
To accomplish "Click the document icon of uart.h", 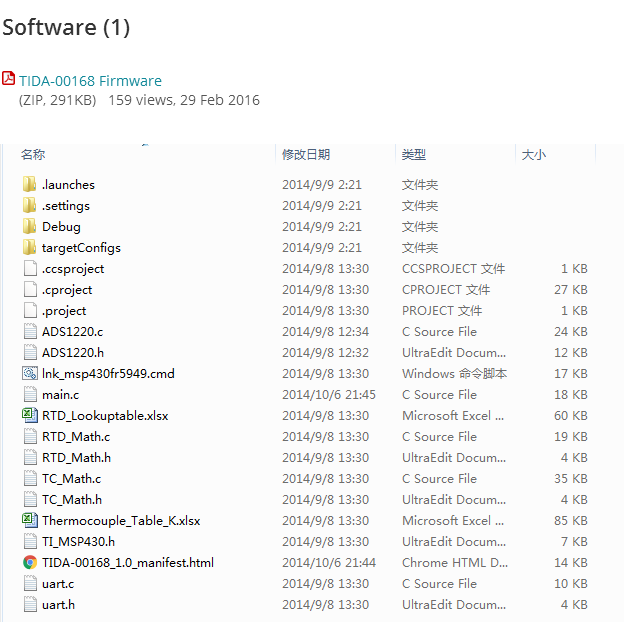I will 30,604.
